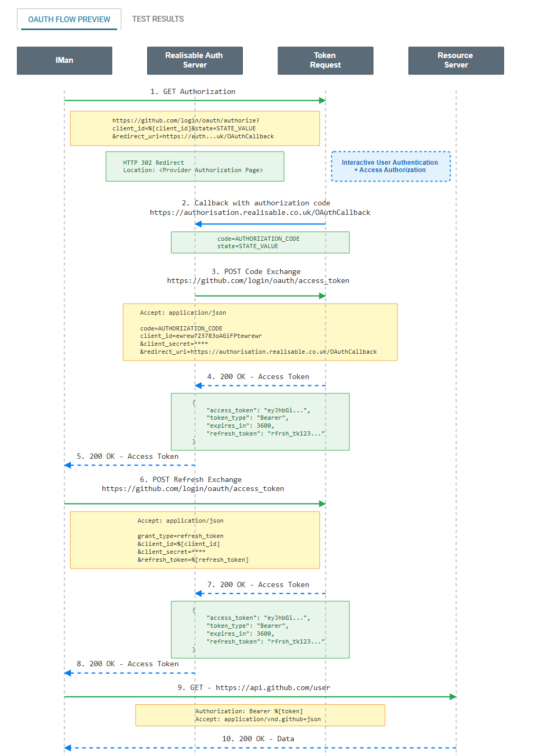Click the grant_type=refresh_token request body box

195,540
